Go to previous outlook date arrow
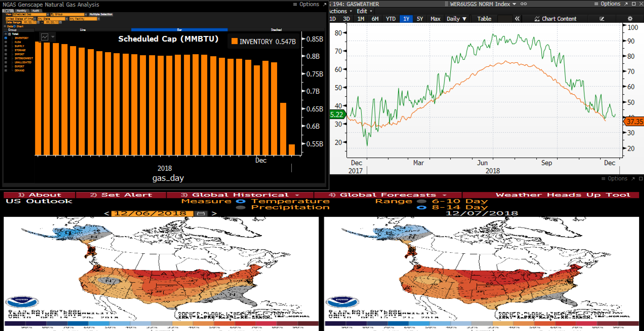644x331 pixels. point(107,213)
